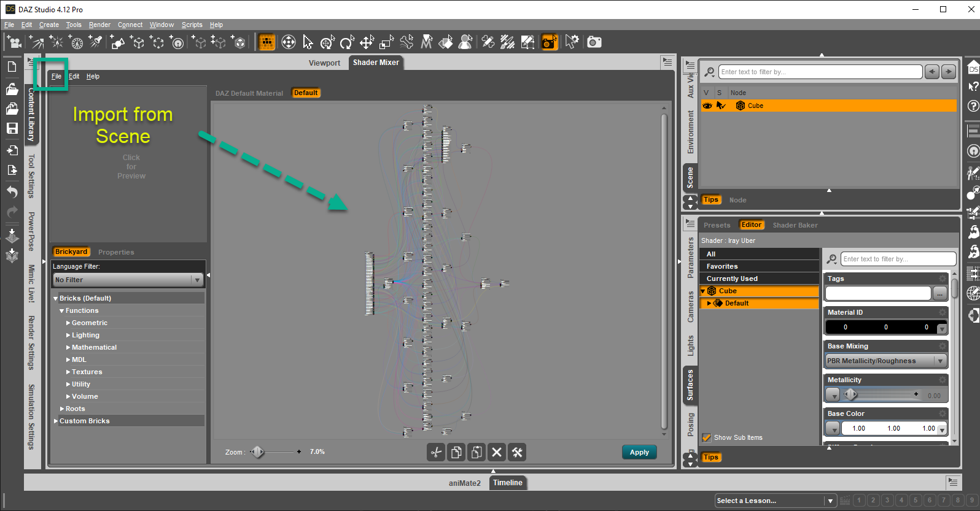Image resolution: width=980 pixels, height=511 pixels.
Task: Collapse the Functions tree node
Action: 61,310
